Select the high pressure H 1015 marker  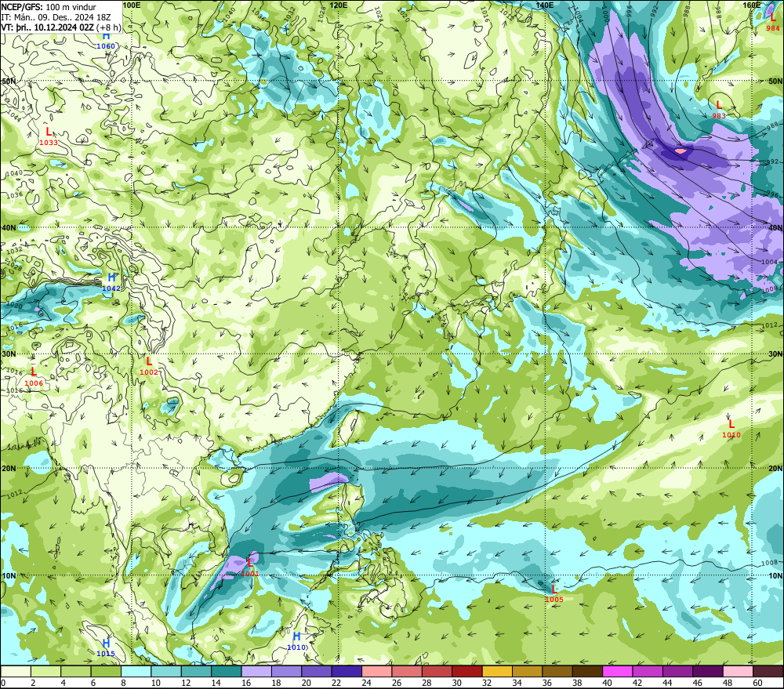(106, 647)
